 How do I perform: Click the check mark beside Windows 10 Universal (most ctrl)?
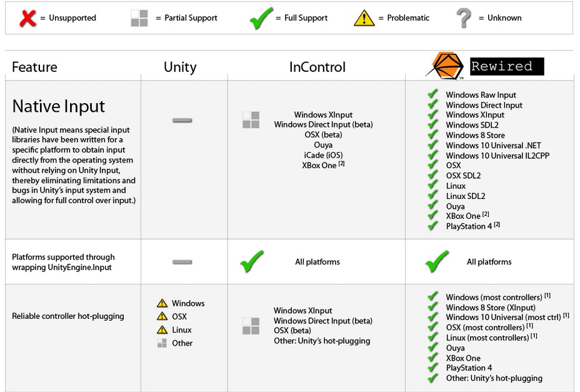pos(432,316)
